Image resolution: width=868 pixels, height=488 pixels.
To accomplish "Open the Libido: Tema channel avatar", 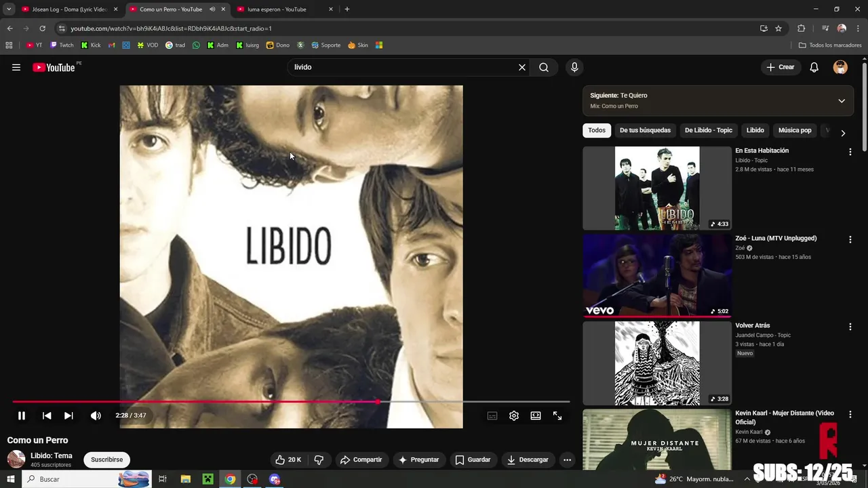I will (x=16, y=459).
